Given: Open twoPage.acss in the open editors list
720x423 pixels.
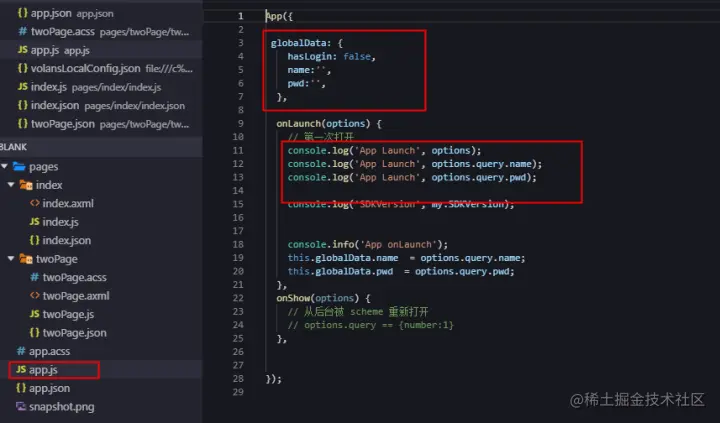Looking at the screenshot, I should [x=101, y=32].
